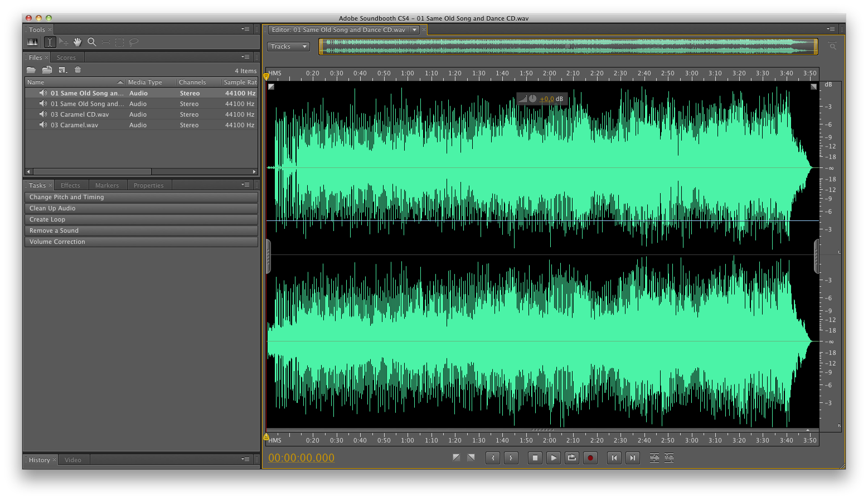Screen dimensions: 868x500
Task: Click the Fade Out icon in transport
Action: pos(471,458)
